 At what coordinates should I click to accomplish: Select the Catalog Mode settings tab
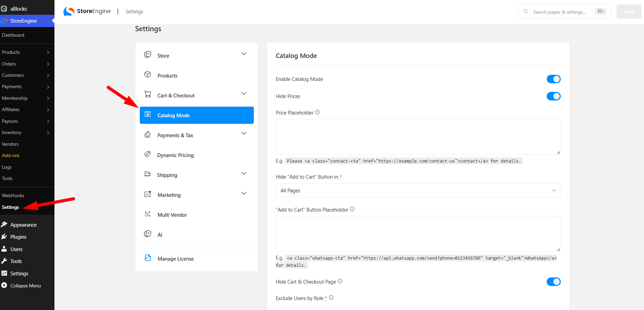pyautogui.click(x=197, y=115)
